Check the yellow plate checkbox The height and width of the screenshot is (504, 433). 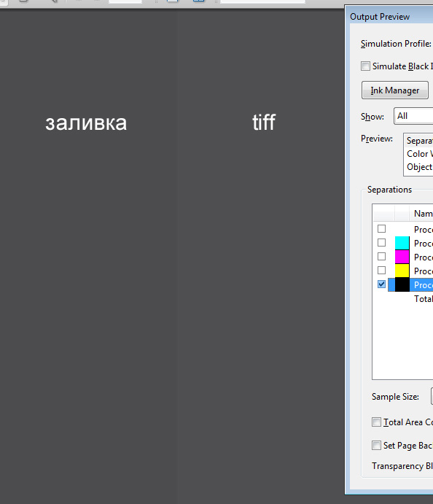pyautogui.click(x=381, y=270)
